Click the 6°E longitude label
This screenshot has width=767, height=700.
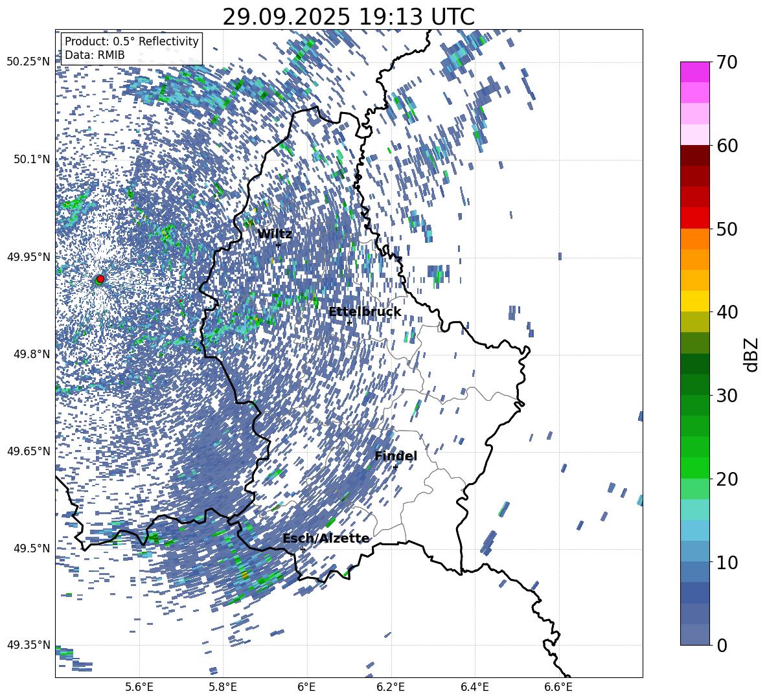tap(306, 687)
